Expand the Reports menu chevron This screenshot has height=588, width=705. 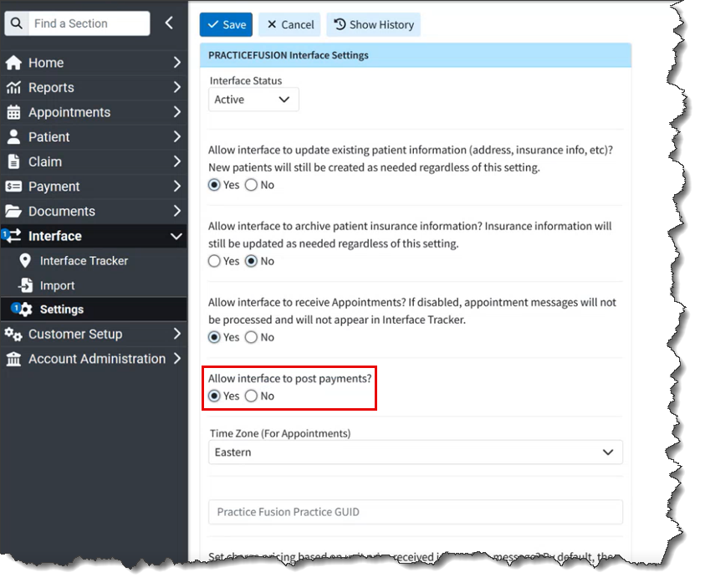pos(177,87)
